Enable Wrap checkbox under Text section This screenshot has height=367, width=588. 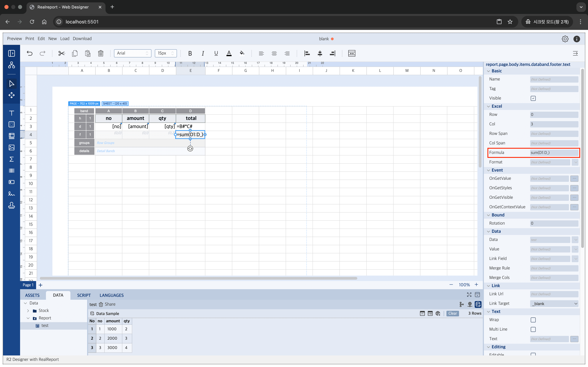point(533,320)
